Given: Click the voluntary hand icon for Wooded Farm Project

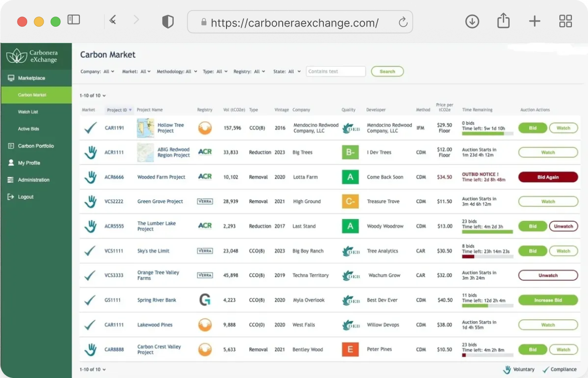Looking at the screenshot, I should coord(90,177).
